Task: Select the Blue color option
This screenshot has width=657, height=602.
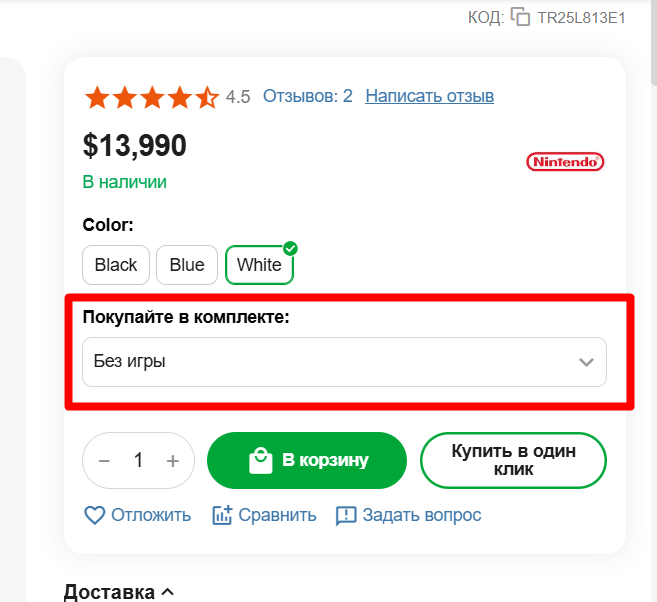Action: pos(187,265)
